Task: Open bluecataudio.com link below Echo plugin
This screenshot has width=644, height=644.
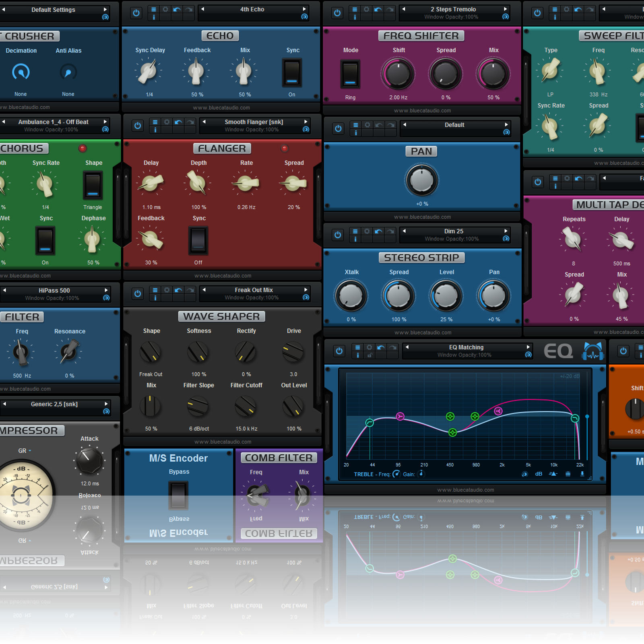Action: pyautogui.click(x=221, y=107)
